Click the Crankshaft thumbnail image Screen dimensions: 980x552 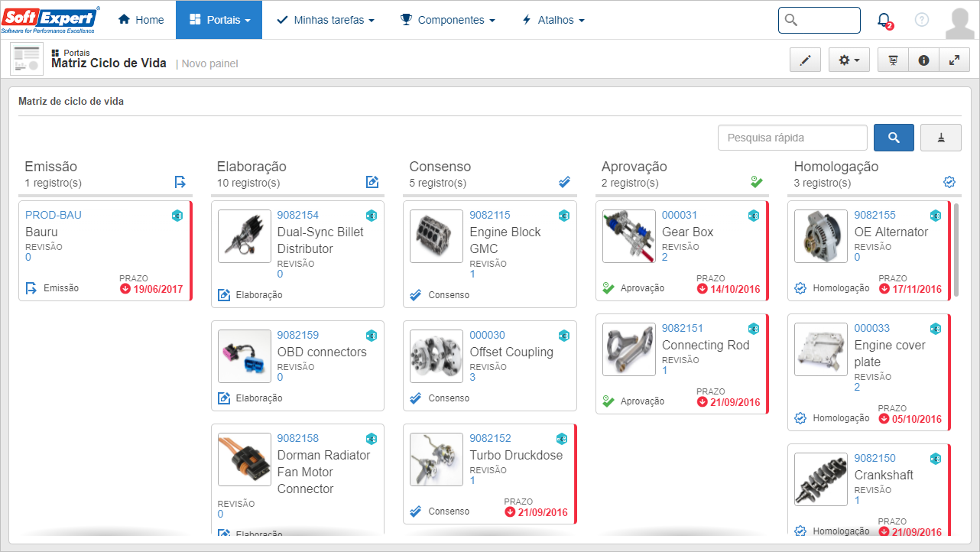821,479
